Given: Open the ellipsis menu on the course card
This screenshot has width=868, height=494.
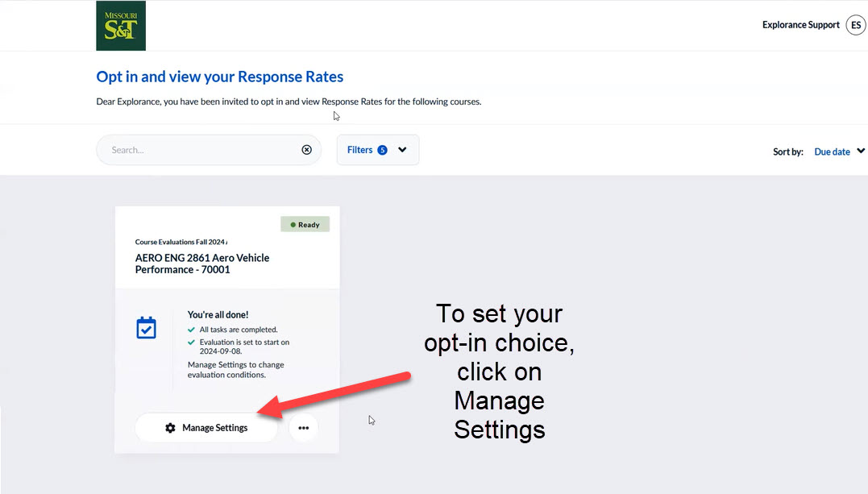Looking at the screenshot, I should [x=304, y=428].
